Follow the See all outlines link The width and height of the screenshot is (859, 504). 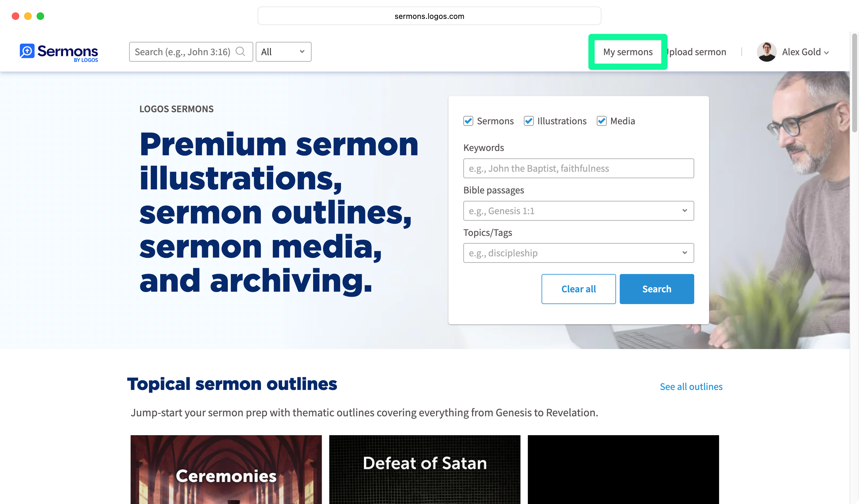pyautogui.click(x=690, y=387)
